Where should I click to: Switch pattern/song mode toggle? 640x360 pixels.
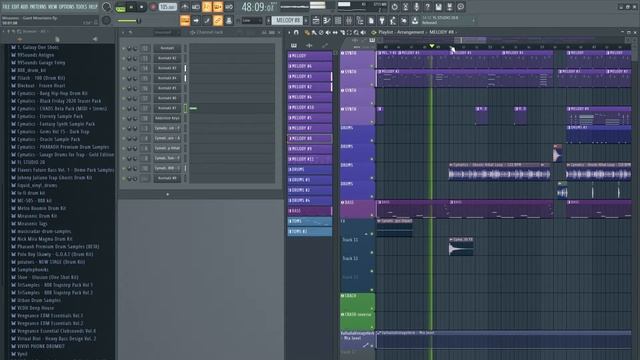pyautogui.click(x=120, y=8)
